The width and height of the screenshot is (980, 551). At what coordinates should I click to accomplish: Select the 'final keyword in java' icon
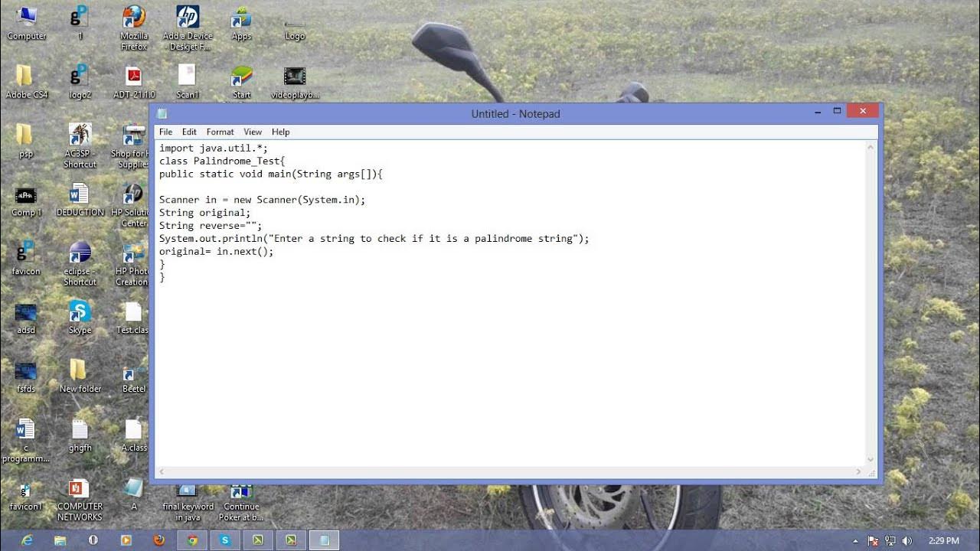pyautogui.click(x=188, y=502)
